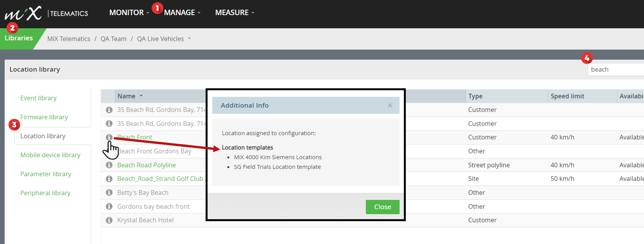Click Beach Front Gordons Bay name

point(154,151)
